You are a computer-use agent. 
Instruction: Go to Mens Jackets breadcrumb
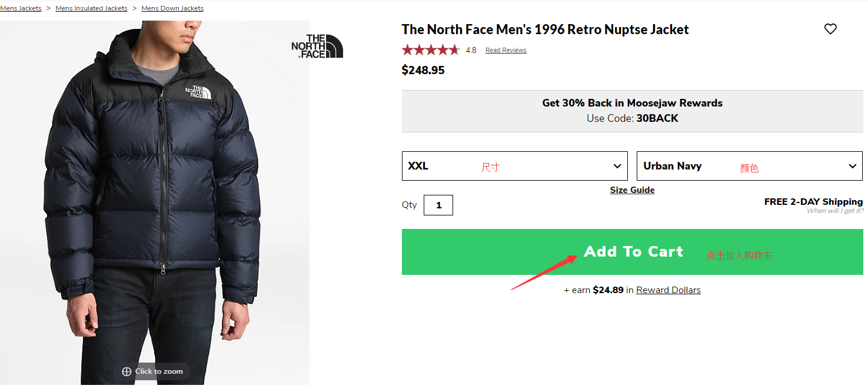point(21,8)
